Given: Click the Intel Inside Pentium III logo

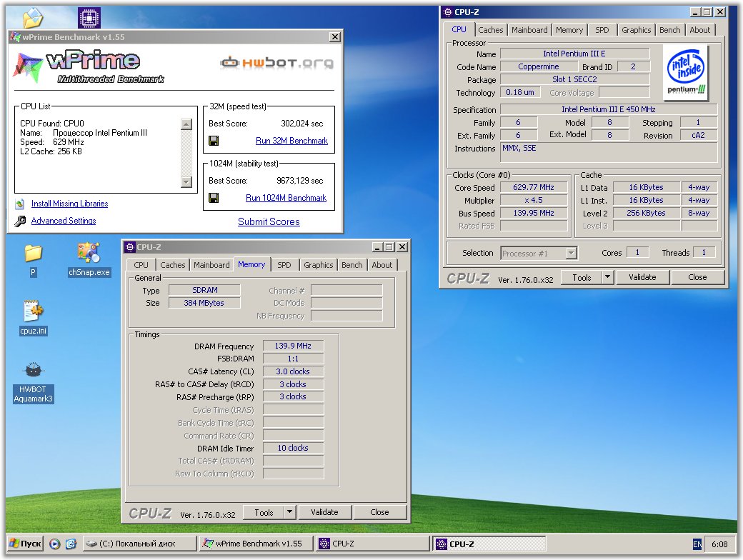Looking at the screenshot, I should point(686,73).
